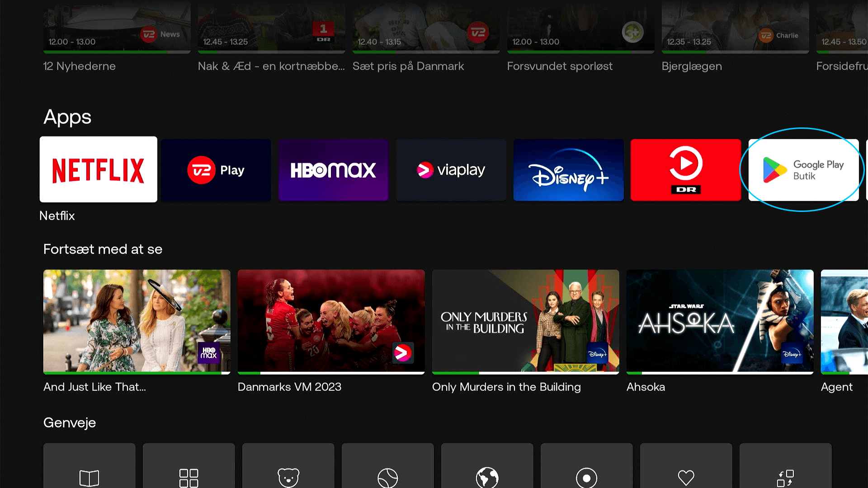Click the transfer arrows icon in Genveje

coord(785,477)
